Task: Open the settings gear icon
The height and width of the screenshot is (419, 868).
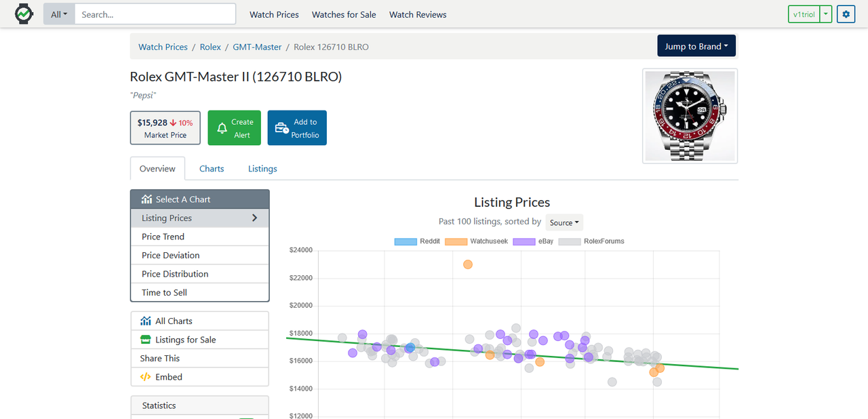Action: point(846,14)
